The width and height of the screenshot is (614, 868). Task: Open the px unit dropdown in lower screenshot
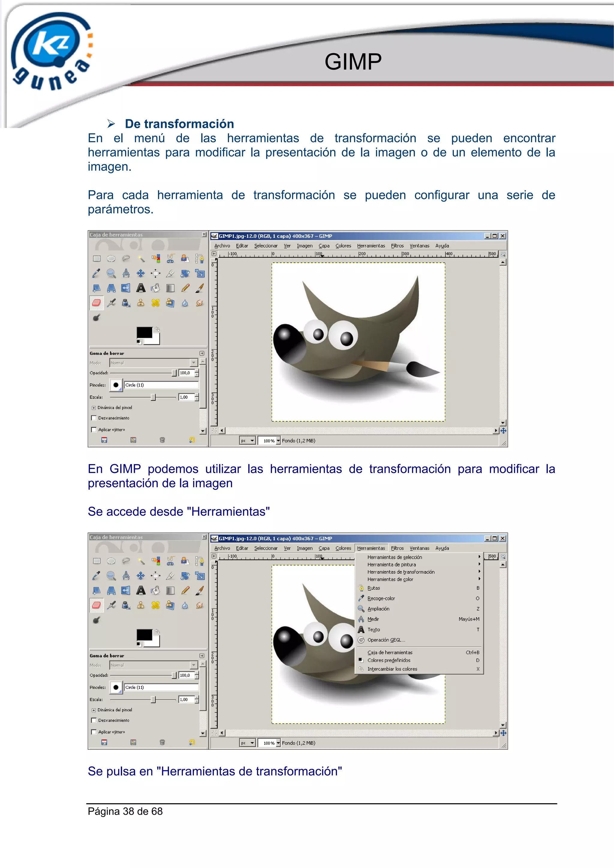pos(248,743)
